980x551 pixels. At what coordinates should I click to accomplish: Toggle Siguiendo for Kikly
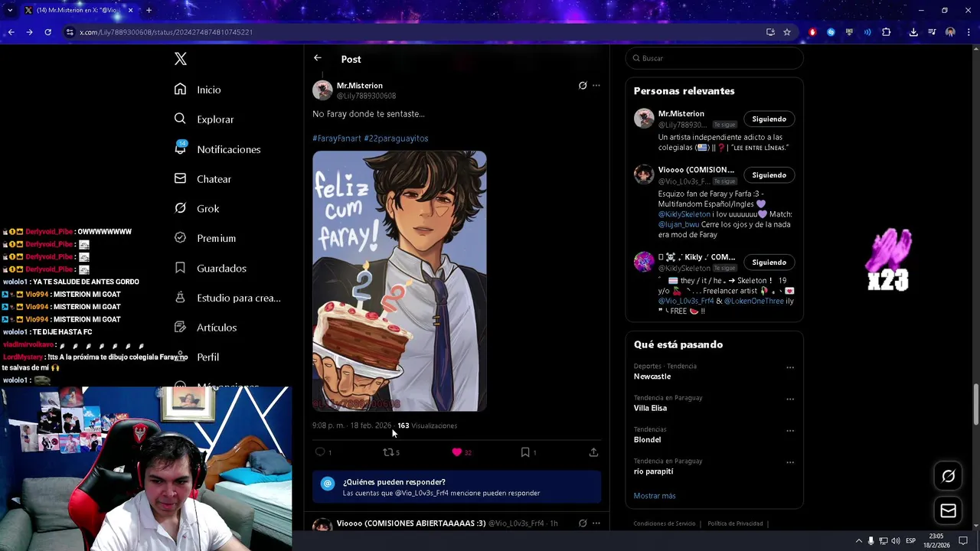[769, 262]
